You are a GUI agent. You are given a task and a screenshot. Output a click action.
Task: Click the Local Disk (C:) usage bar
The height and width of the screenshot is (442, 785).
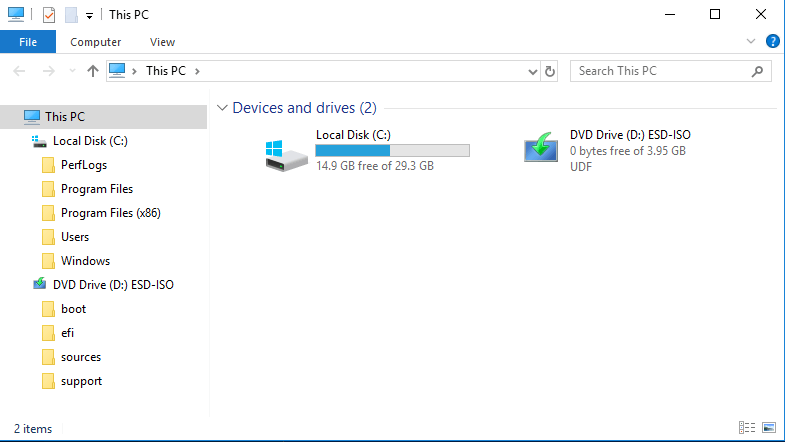pyautogui.click(x=392, y=150)
